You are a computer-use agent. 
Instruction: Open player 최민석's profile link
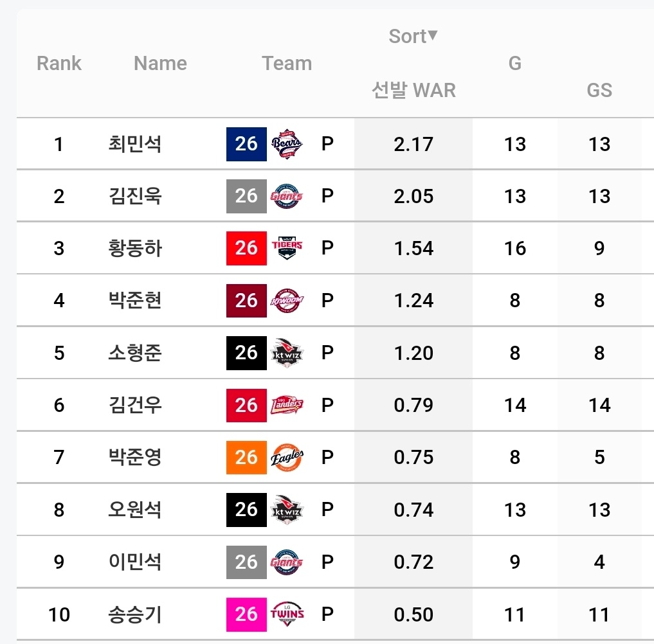point(134,144)
